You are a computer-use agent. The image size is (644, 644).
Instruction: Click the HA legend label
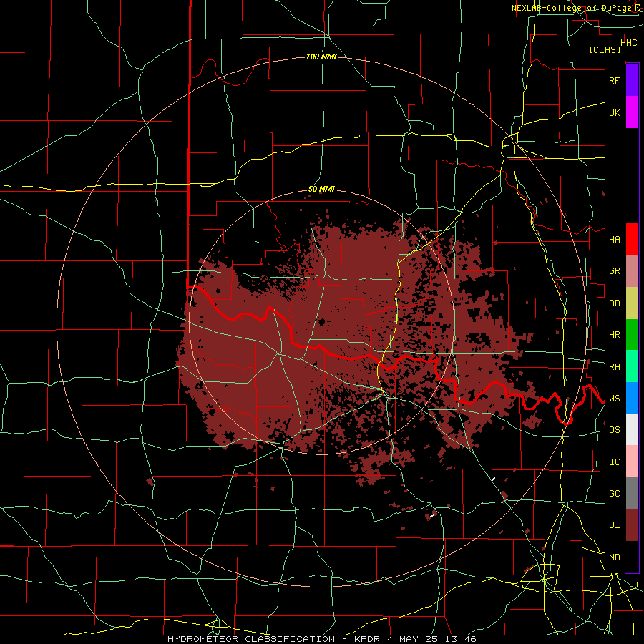coord(614,240)
